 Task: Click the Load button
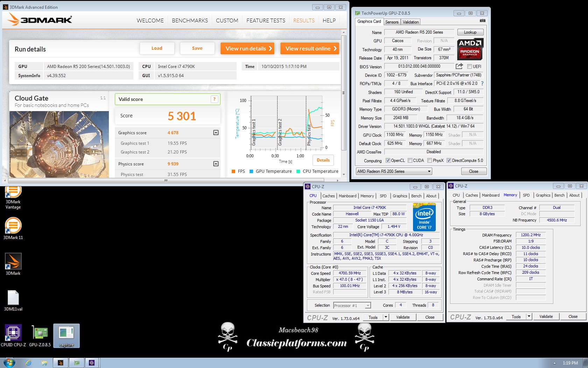tap(157, 48)
